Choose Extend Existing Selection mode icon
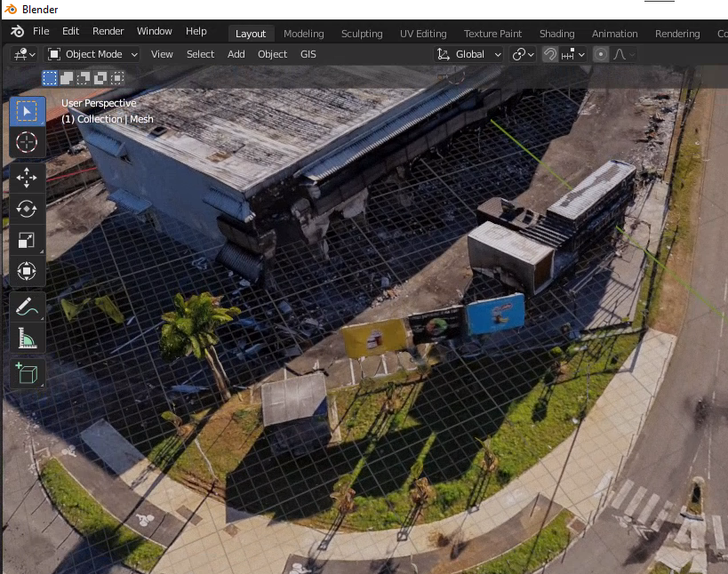Screen dimensions: 728x574 click(66, 78)
